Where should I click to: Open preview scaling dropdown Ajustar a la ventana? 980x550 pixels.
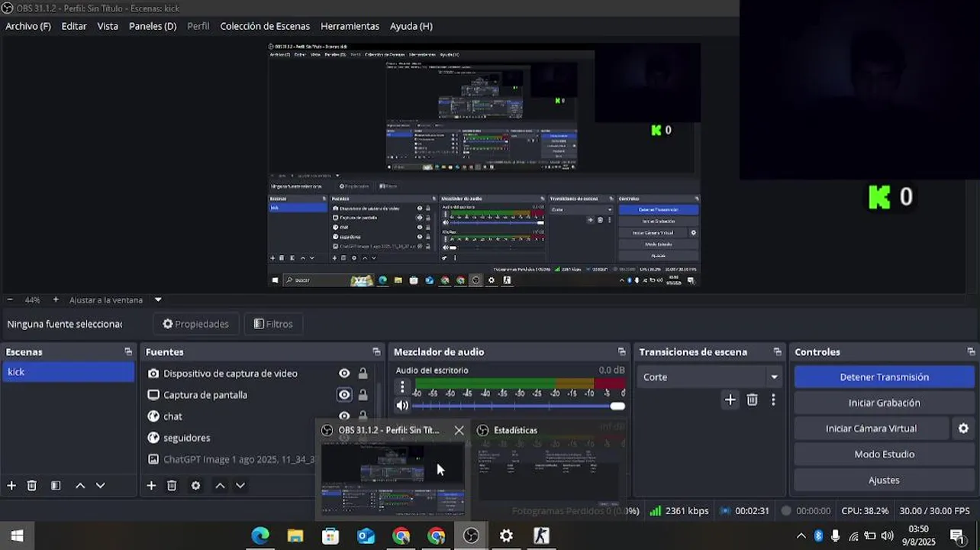[x=158, y=300]
